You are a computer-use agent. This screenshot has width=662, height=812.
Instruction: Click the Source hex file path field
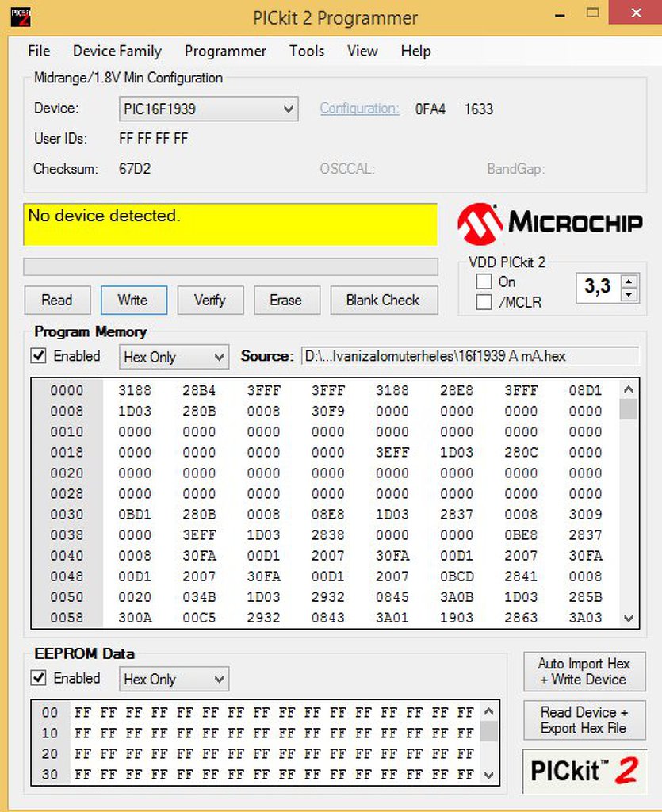470,356
